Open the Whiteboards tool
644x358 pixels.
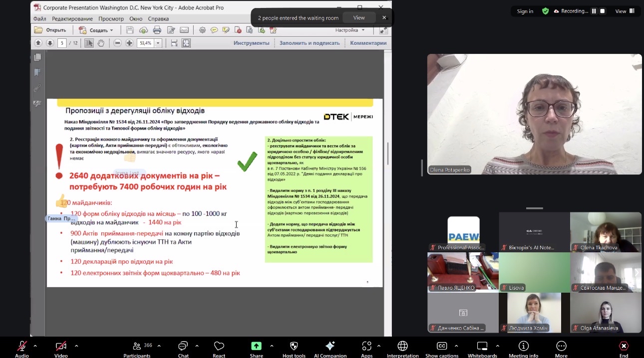(x=482, y=347)
